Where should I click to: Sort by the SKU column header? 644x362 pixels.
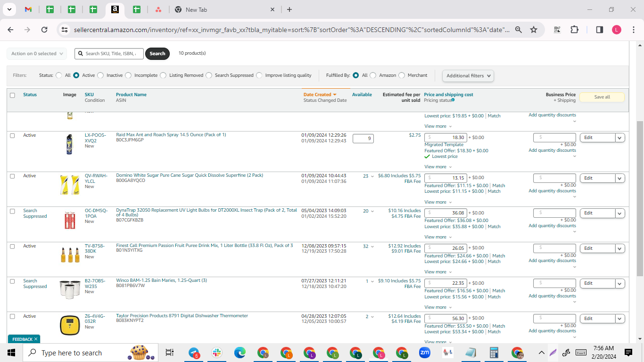pyautogui.click(x=89, y=95)
